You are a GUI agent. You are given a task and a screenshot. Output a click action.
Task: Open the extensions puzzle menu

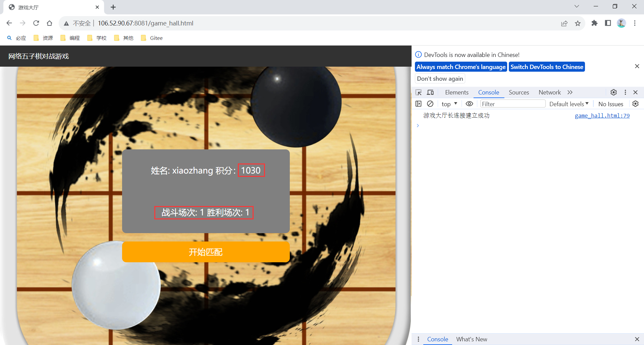(x=594, y=23)
